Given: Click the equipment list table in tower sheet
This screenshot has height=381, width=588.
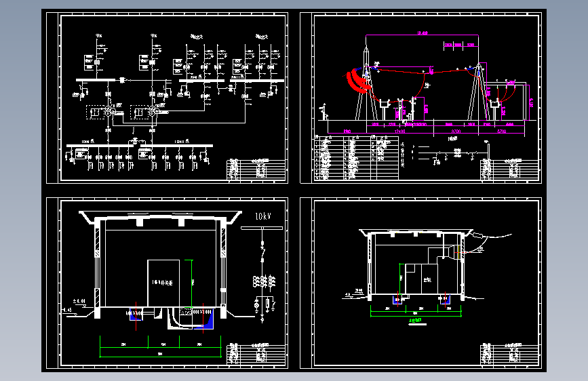Looking at the screenshot, I should tap(356, 158).
